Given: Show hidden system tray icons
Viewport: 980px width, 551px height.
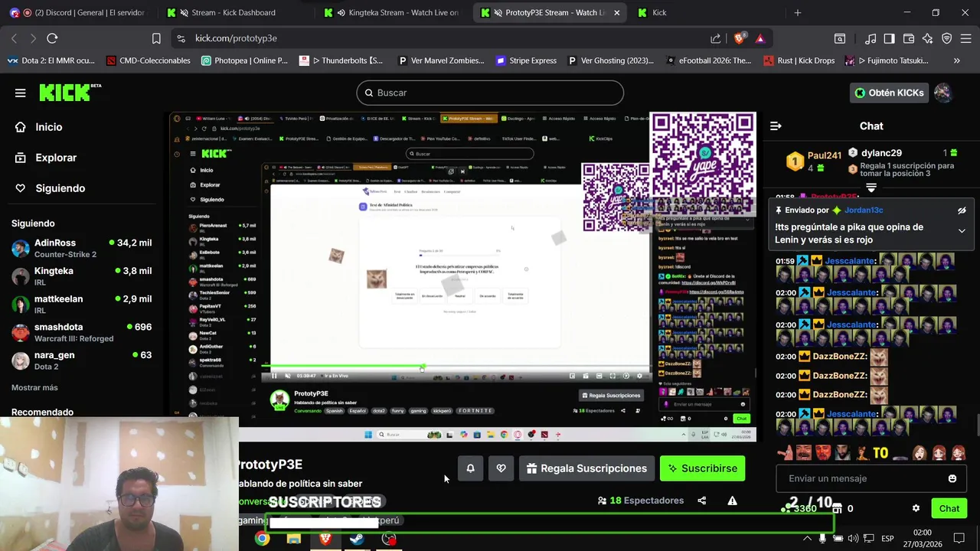Looking at the screenshot, I should point(807,539).
